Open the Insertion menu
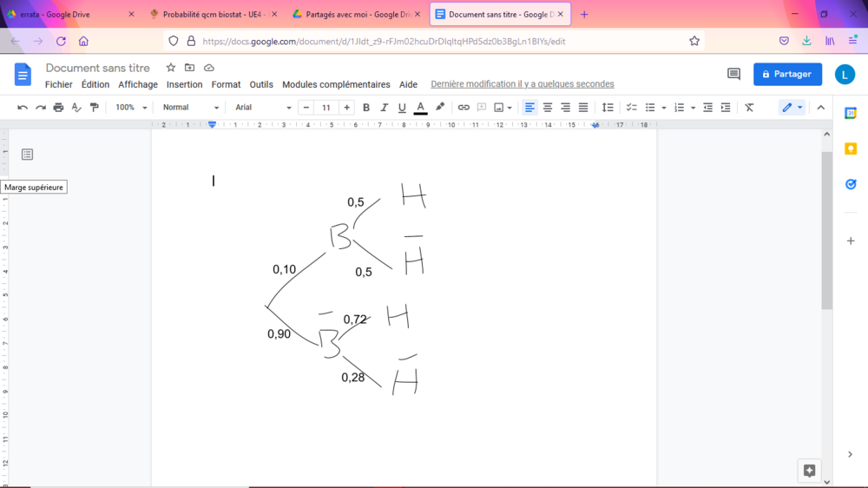Viewport: 868px width, 488px height. coord(184,84)
